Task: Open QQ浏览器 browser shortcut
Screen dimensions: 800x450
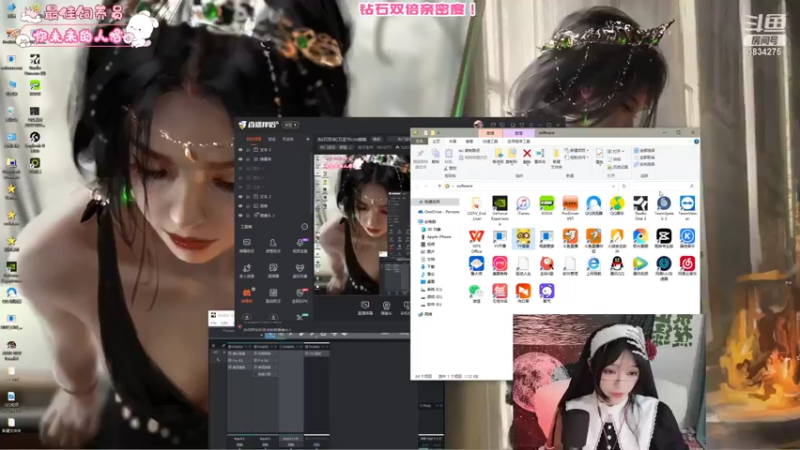Action: 593,206
